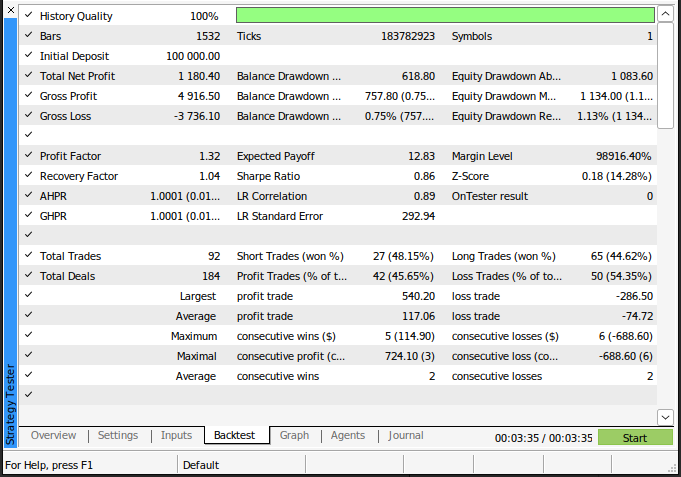Click the LR Correlation value 0.89

424,196
